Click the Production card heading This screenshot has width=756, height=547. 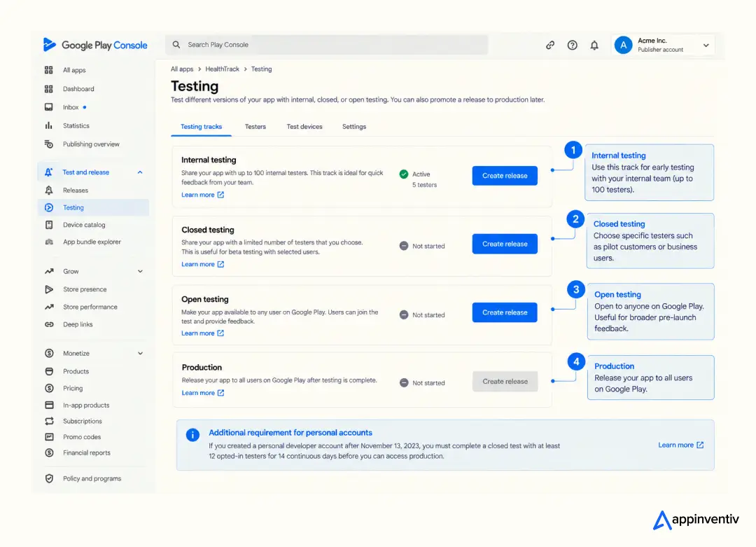(202, 367)
